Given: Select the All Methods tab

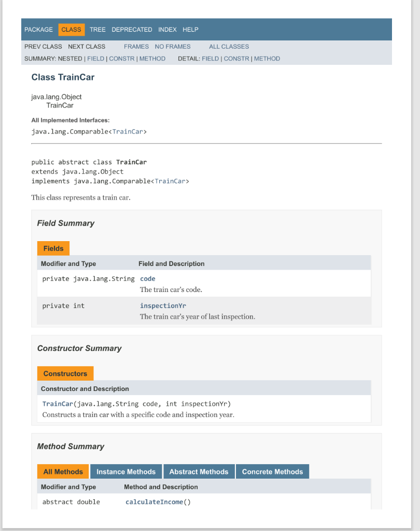Looking at the screenshot, I should pyautogui.click(x=63, y=471).
